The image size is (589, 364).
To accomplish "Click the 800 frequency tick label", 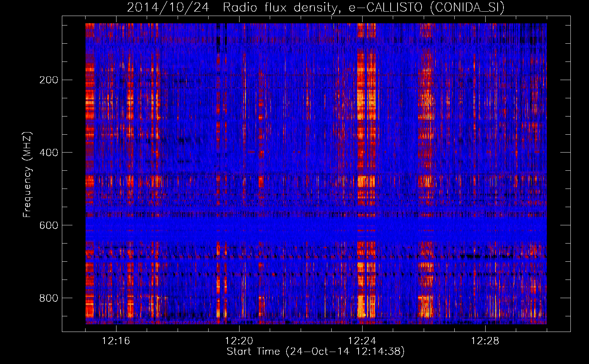I will (49, 298).
